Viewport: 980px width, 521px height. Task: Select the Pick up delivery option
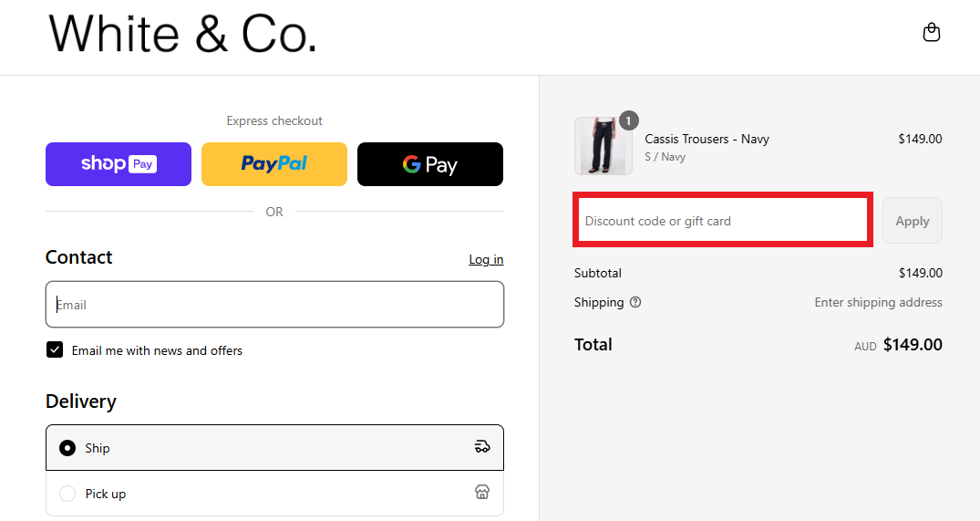[x=274, y=494]
